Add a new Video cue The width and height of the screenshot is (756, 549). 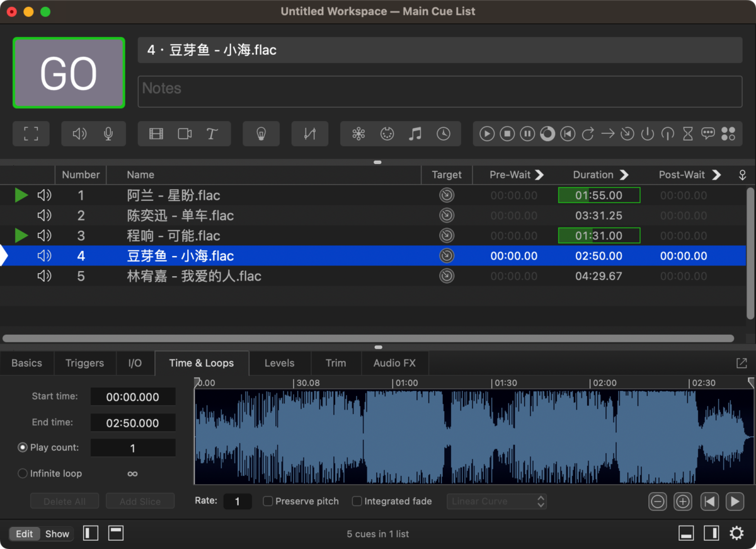pos(156,134)
